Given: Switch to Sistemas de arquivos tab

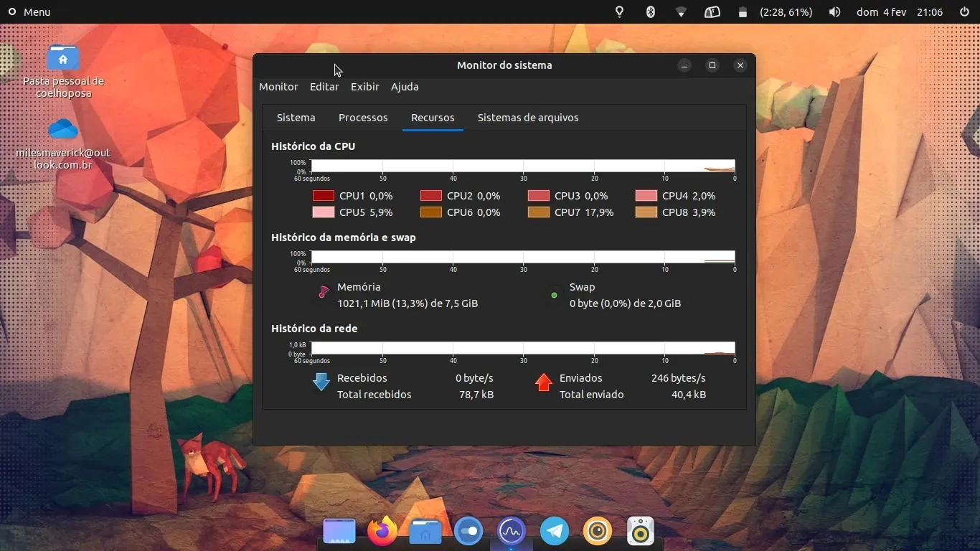Looking at the screenshot, I should tap(528, 118).
